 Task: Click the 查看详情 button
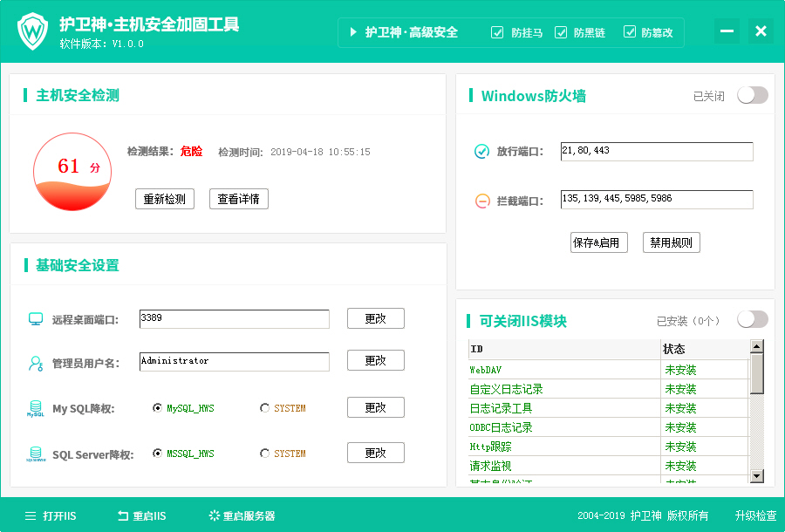click(239, 199)
